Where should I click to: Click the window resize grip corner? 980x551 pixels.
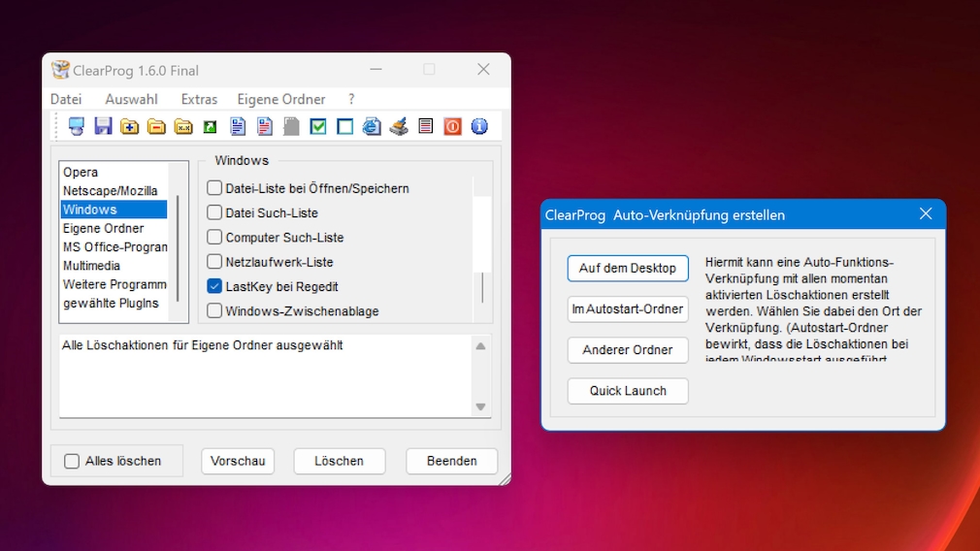click(505, 479)
